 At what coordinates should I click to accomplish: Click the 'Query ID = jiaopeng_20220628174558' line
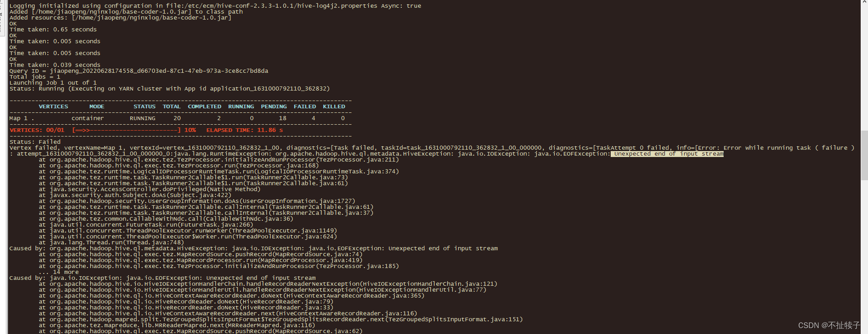coord(138,71)
